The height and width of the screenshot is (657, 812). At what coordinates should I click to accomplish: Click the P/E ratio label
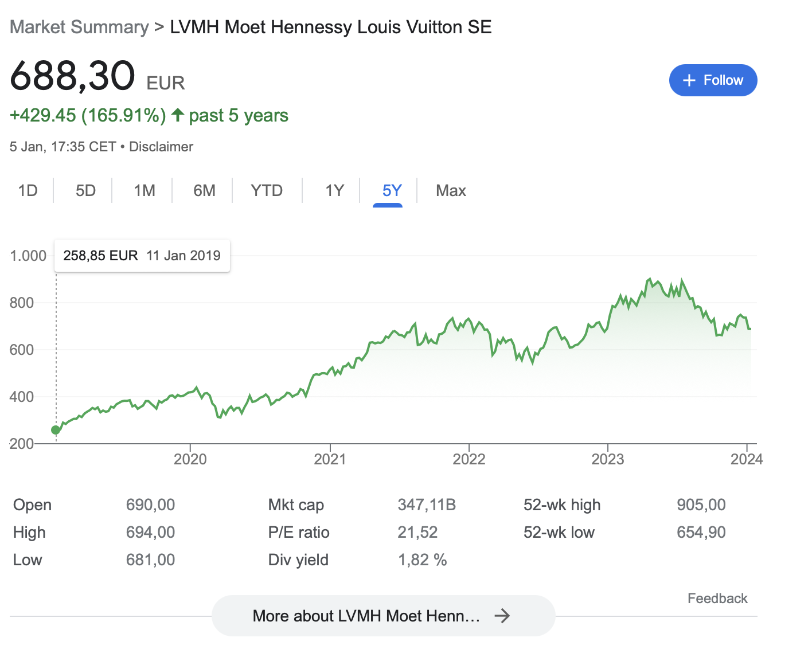pos(299,533)
